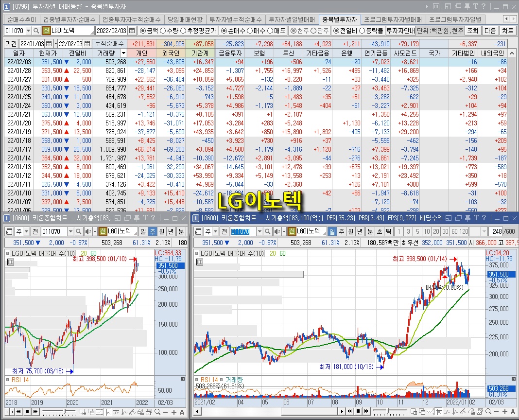
Task: Switch to the 업종별투자자순매수 tab
Action: 69,19
